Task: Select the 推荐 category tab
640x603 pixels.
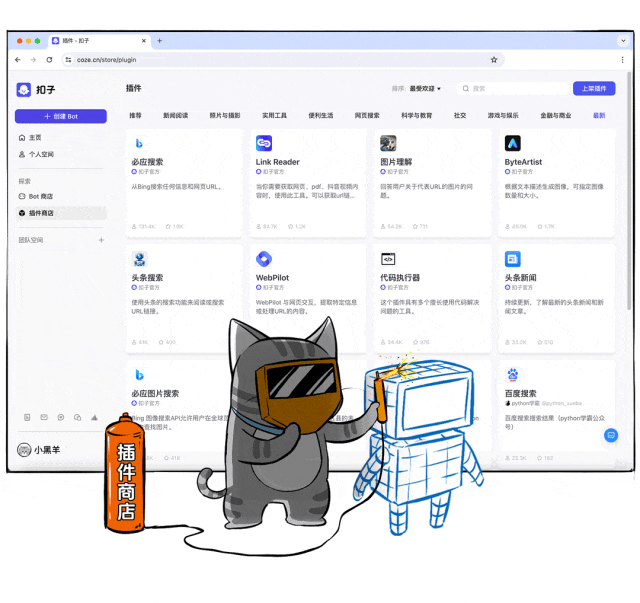Action: [x=136, y=116]
